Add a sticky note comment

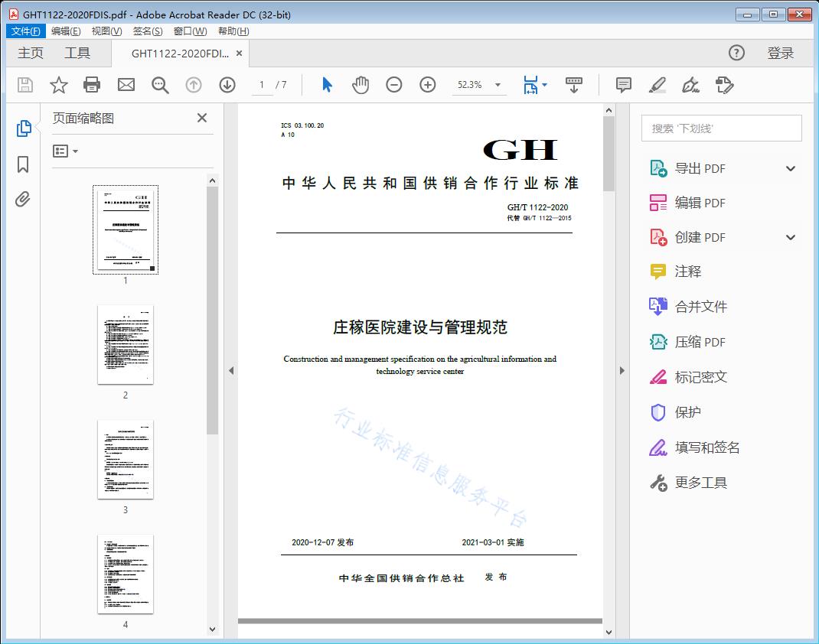(x=623, y=85)
